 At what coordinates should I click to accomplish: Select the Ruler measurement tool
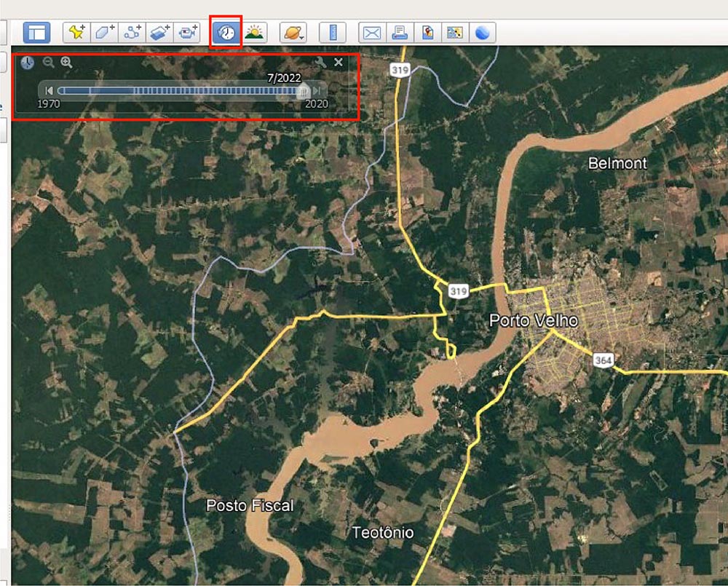tap(333, 31)
